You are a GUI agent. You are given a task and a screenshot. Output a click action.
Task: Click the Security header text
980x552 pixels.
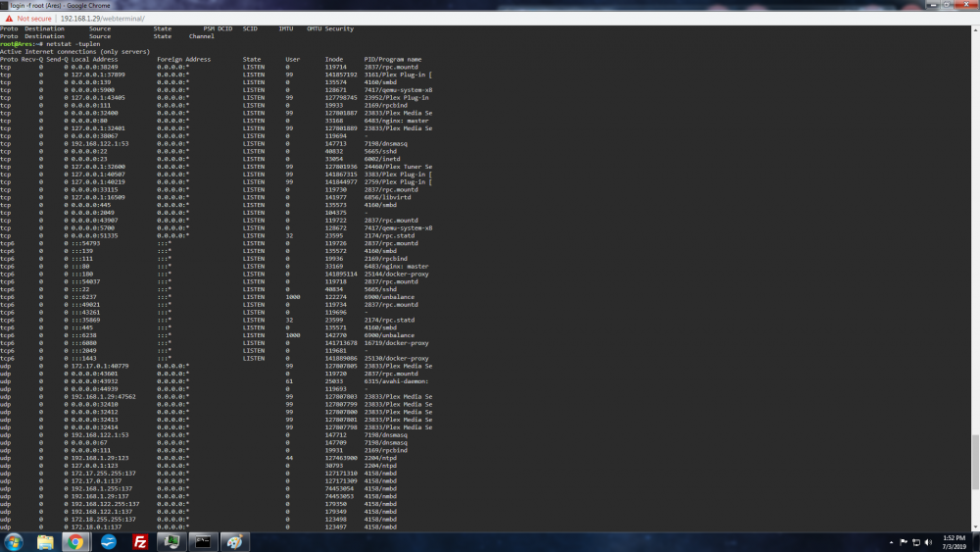click(x=339, y=28)
